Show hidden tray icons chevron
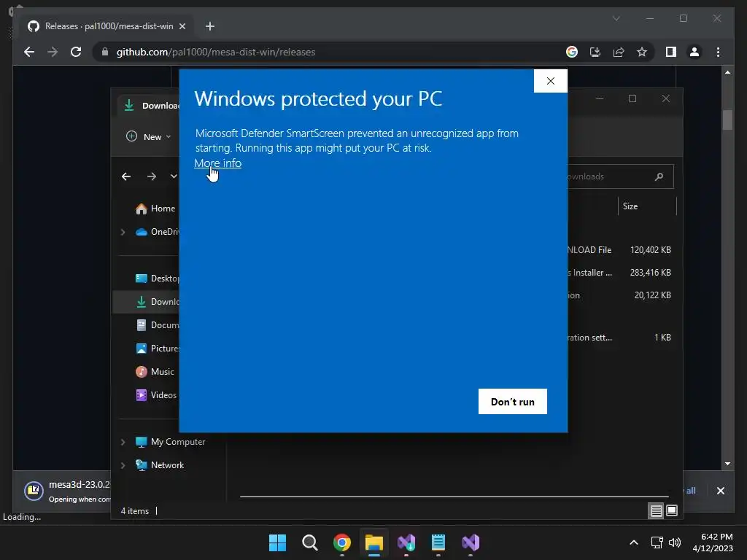 [x=634, y=542]
